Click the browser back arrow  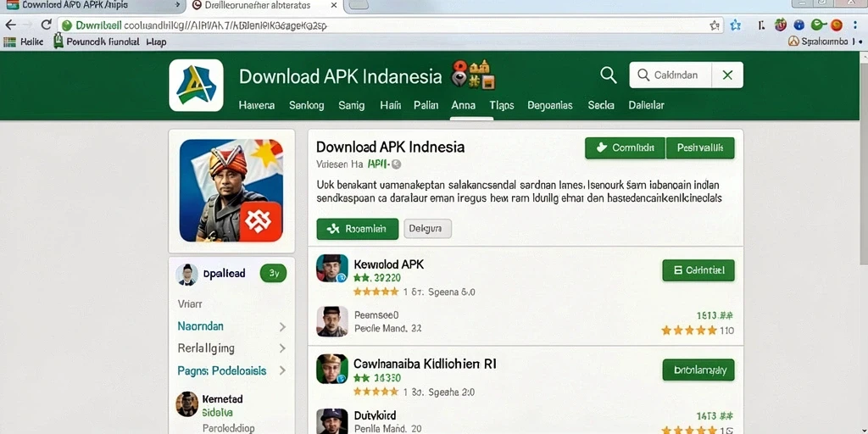[x=10, y=25]
